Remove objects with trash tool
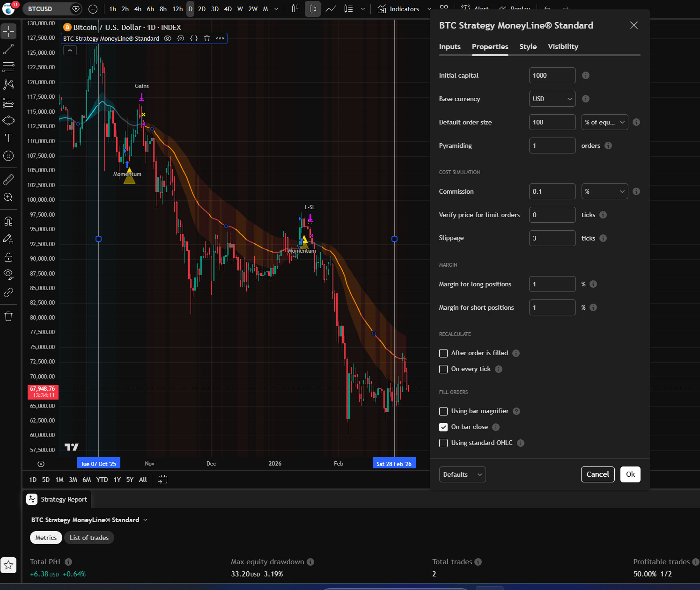The width and height of the screenshot is (700, 590). (x=8, y=317)
